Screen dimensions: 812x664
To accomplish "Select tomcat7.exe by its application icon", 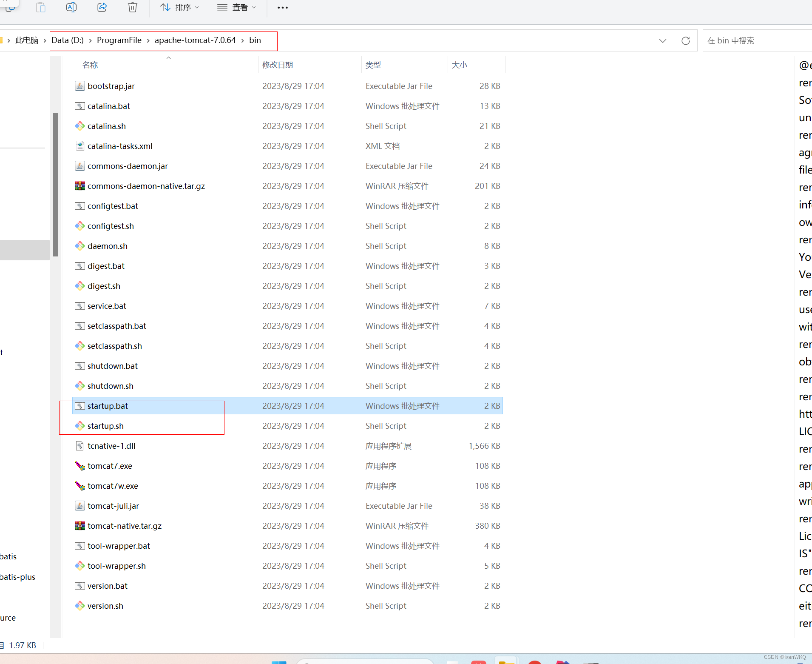I will coord(79,466).
